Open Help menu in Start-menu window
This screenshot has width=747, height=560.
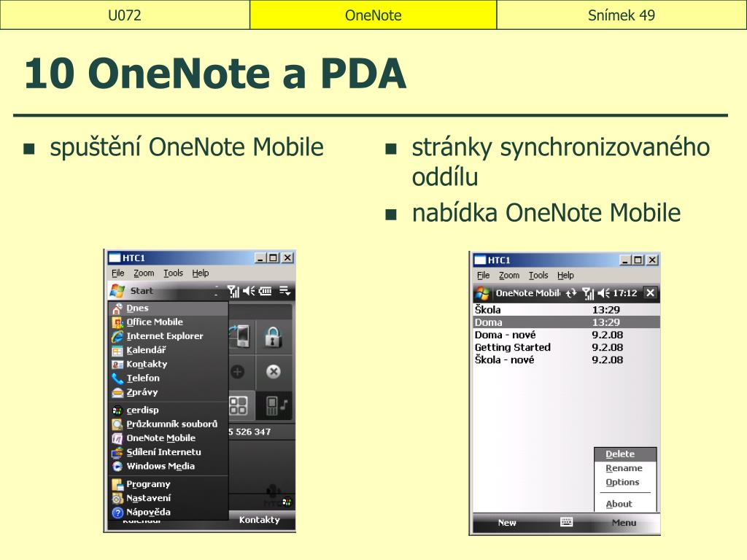(201, 273)
